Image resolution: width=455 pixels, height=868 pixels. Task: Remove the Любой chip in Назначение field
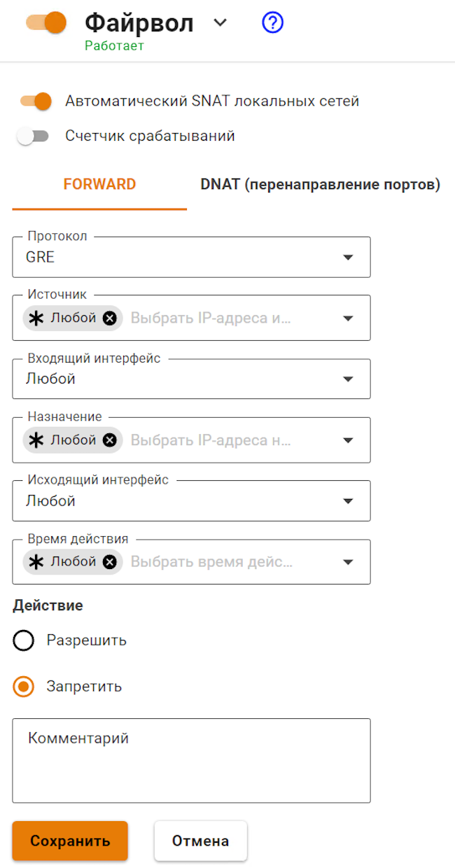[109, 440]
